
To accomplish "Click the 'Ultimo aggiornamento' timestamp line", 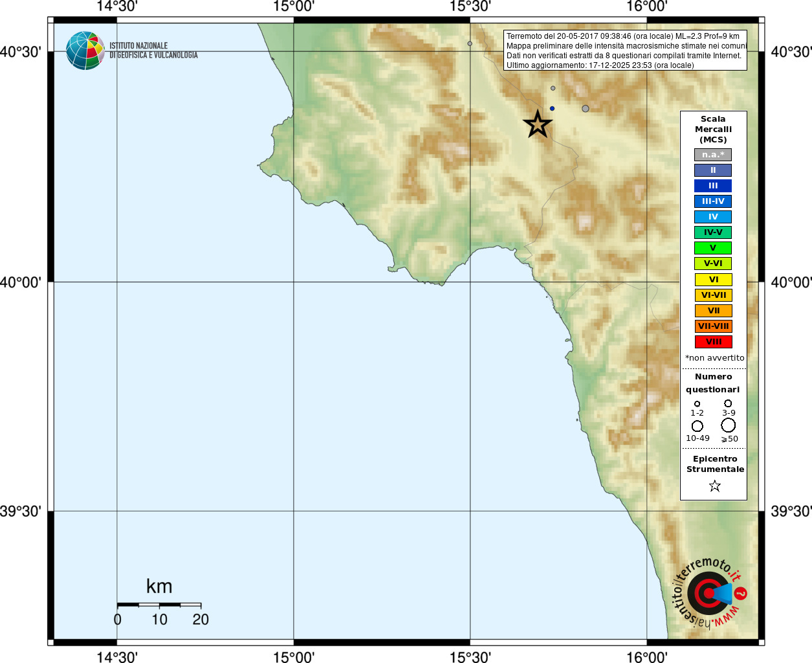I will (600, 65).
